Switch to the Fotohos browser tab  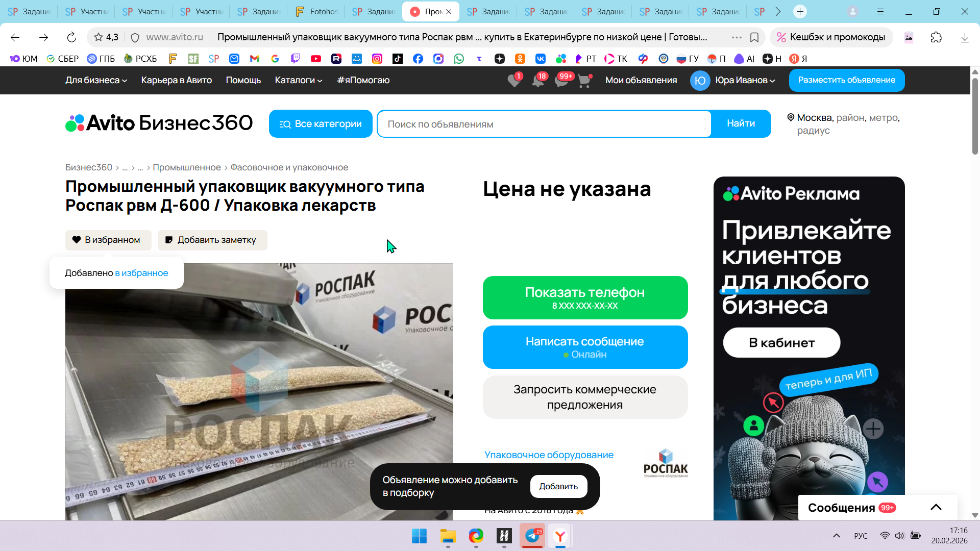[x=316, y=11]
